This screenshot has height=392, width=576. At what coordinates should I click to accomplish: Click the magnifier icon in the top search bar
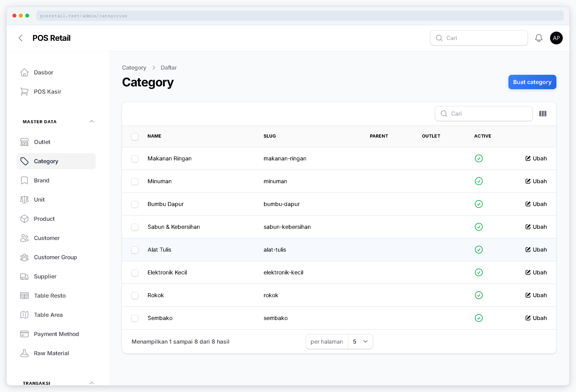[x=439, y=38]
